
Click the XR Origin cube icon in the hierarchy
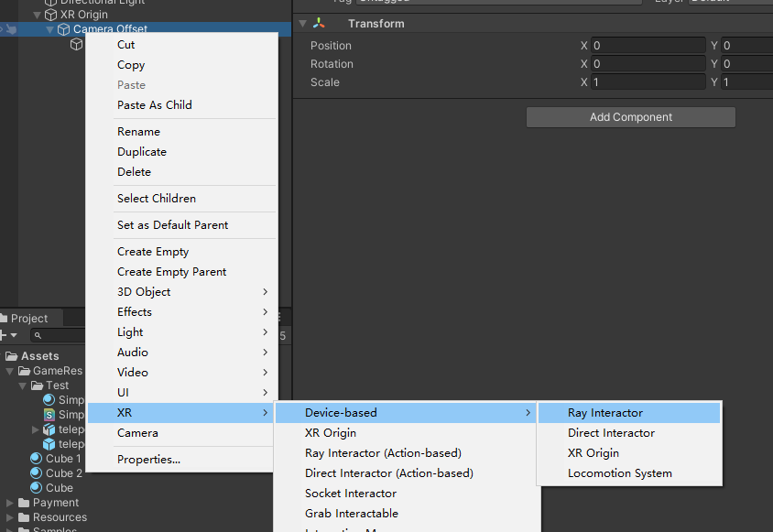pyautogui.click(x=50, y=15)
